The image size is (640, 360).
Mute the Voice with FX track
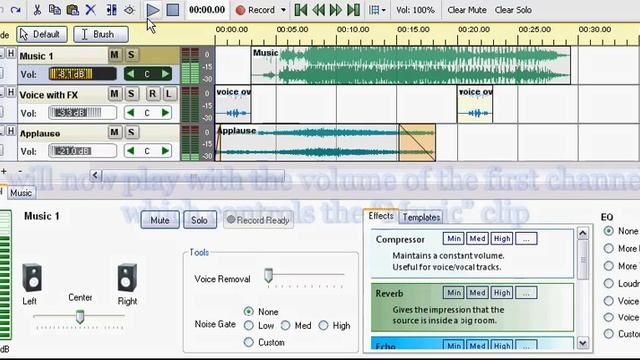[x=114, y=94]
